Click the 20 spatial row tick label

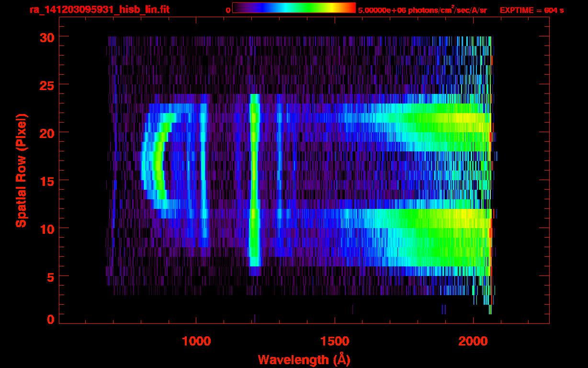pyautogui.click(x=46, y=133)
